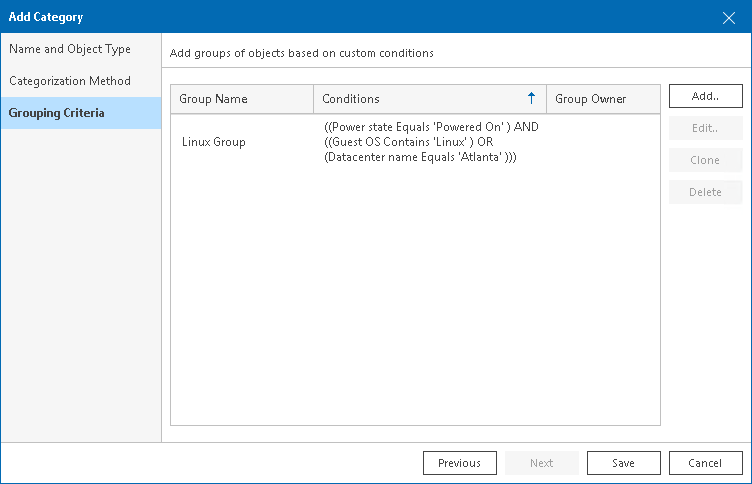Cancel the Add Category wizard
752x484 pixels.
706,463
